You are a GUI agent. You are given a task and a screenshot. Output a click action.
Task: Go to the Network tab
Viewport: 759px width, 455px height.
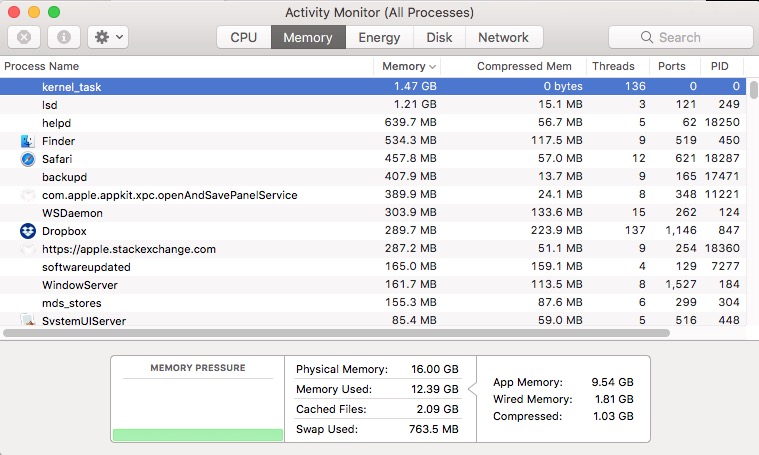503,37
